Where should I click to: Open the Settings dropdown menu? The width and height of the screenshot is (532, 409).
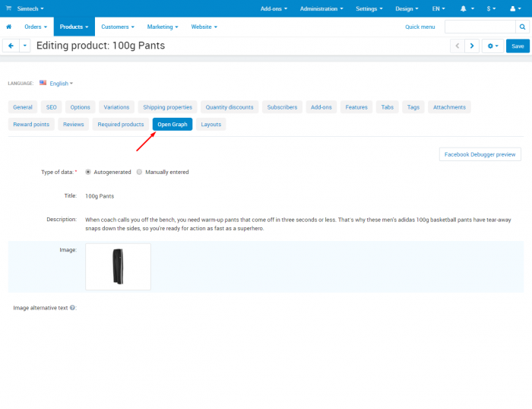[x=369, y=8]
